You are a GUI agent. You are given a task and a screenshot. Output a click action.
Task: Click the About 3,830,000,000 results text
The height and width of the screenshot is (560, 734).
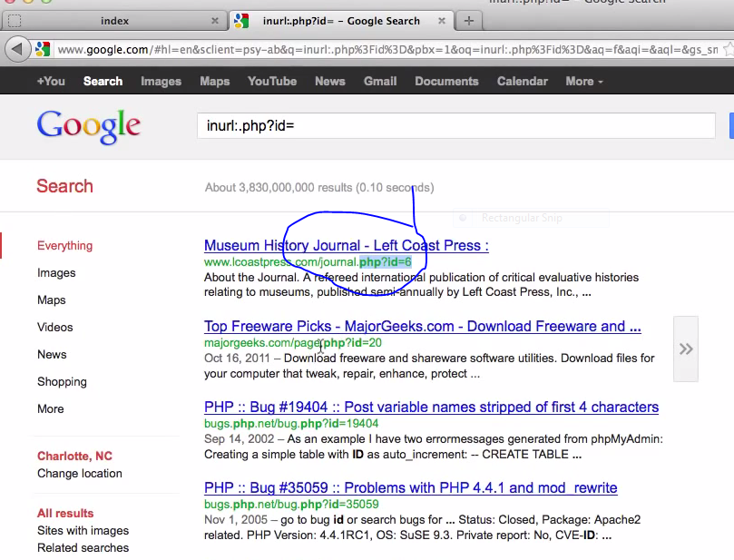pyautogui.click(x=319, y=187)
